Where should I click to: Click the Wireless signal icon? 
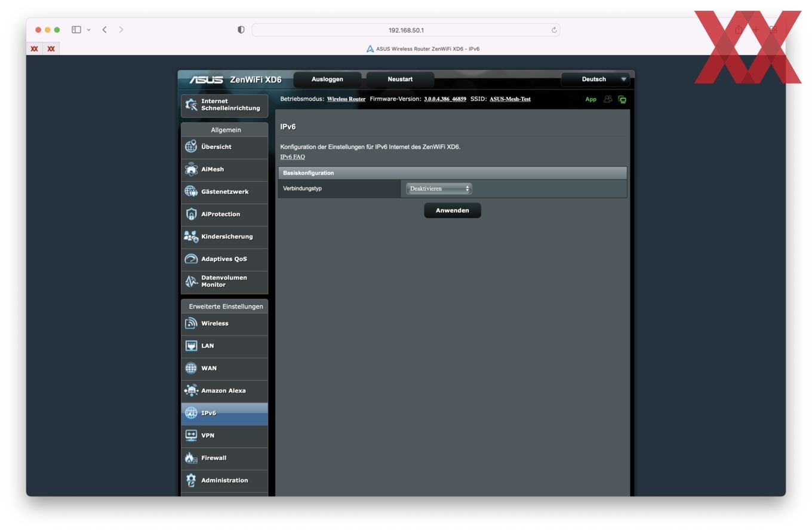click(x=191, y=323)
